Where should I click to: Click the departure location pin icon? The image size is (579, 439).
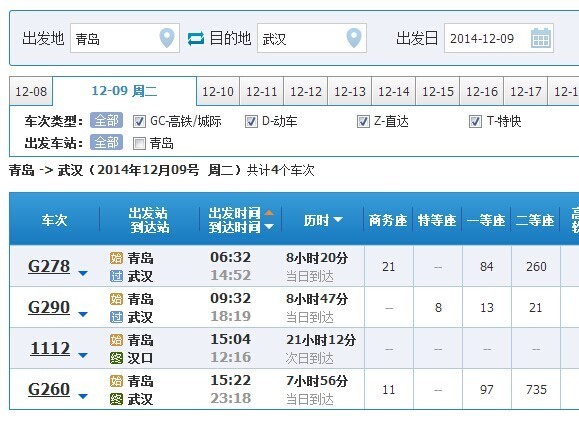coord(167,38)
